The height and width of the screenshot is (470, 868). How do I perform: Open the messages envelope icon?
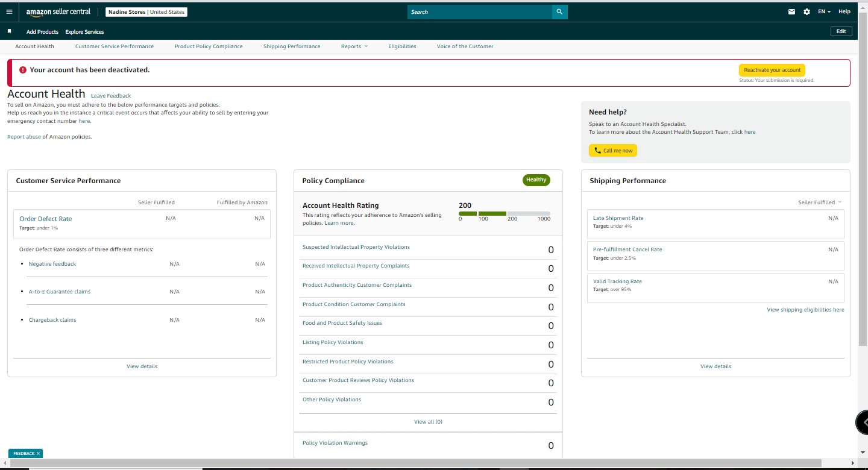(792, 11)
